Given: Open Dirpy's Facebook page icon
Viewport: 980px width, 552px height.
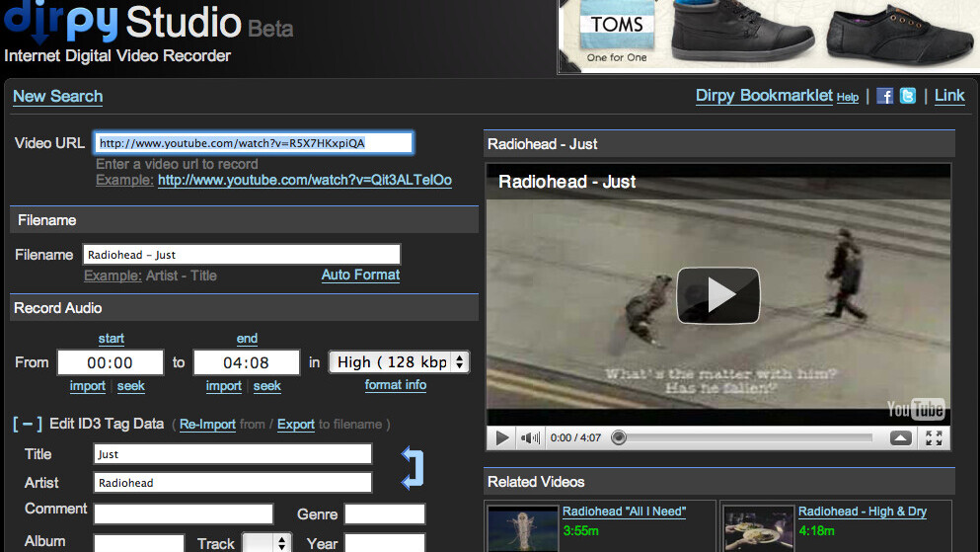Looking at the screenshot, I should [x=884, y=96].
